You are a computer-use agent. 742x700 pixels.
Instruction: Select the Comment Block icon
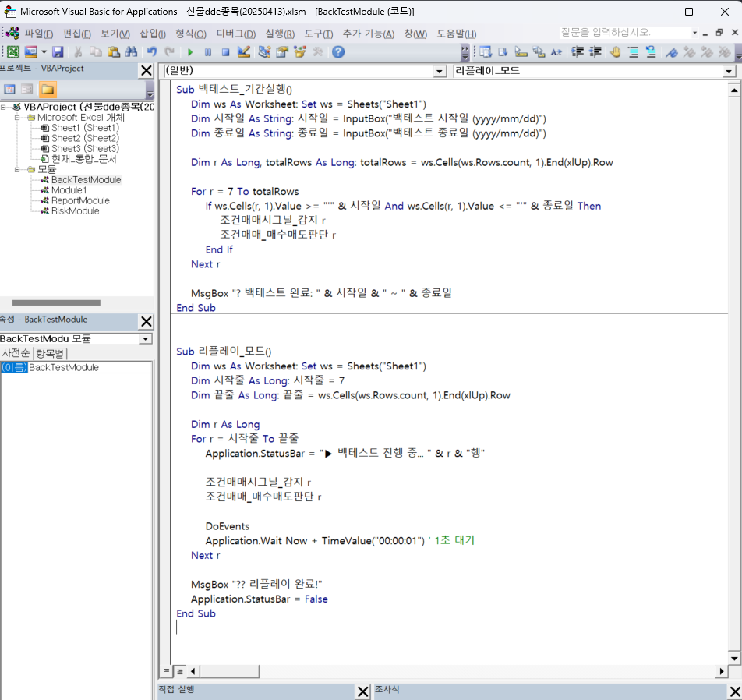[x=634, y=52]
